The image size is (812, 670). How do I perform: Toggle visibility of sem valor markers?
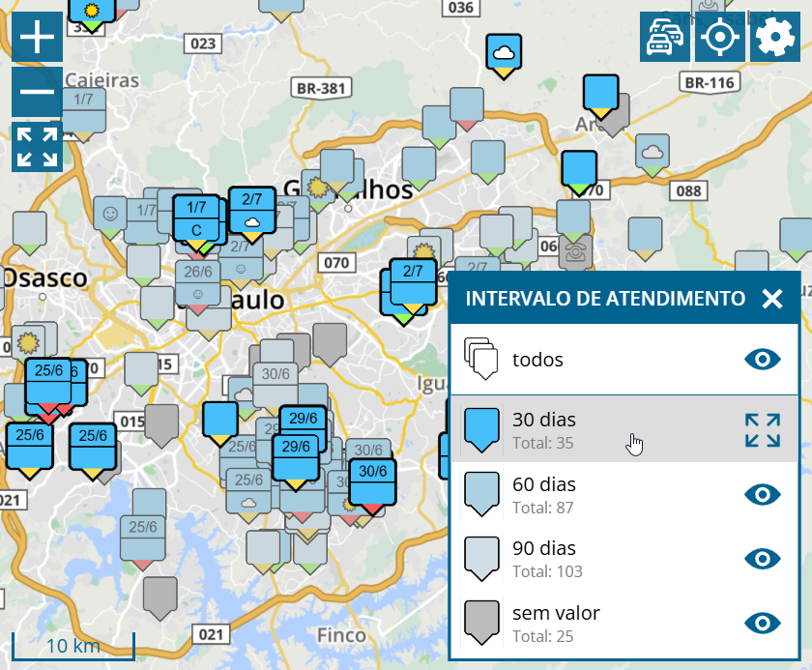coord(763,623)
